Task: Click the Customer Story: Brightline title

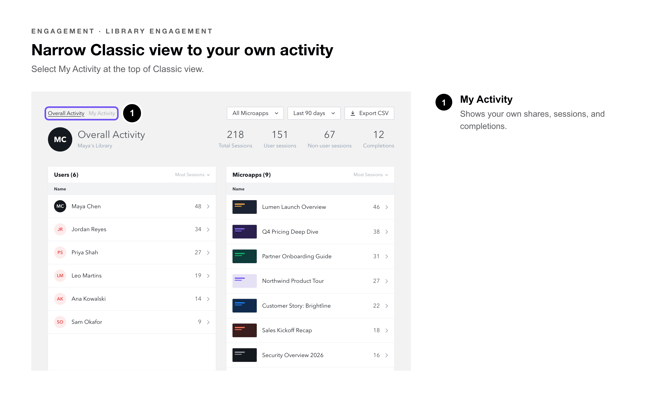Action: coord(296,305)
